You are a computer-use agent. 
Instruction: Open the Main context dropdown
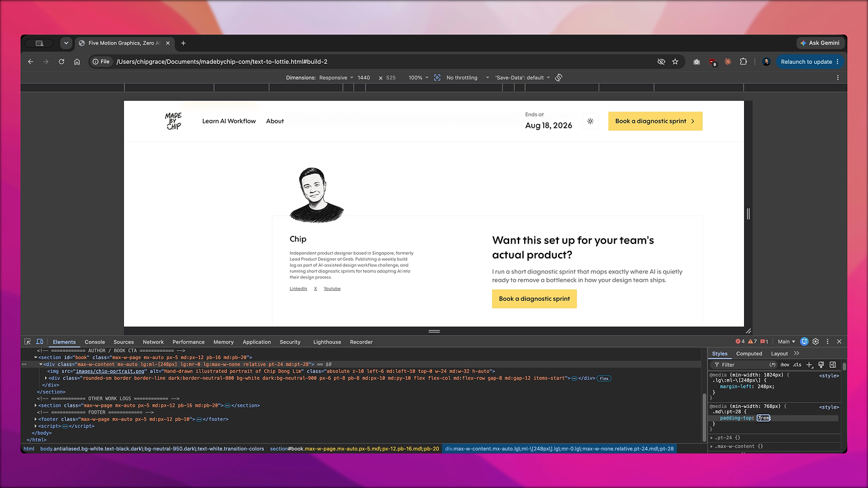[786, 342]
